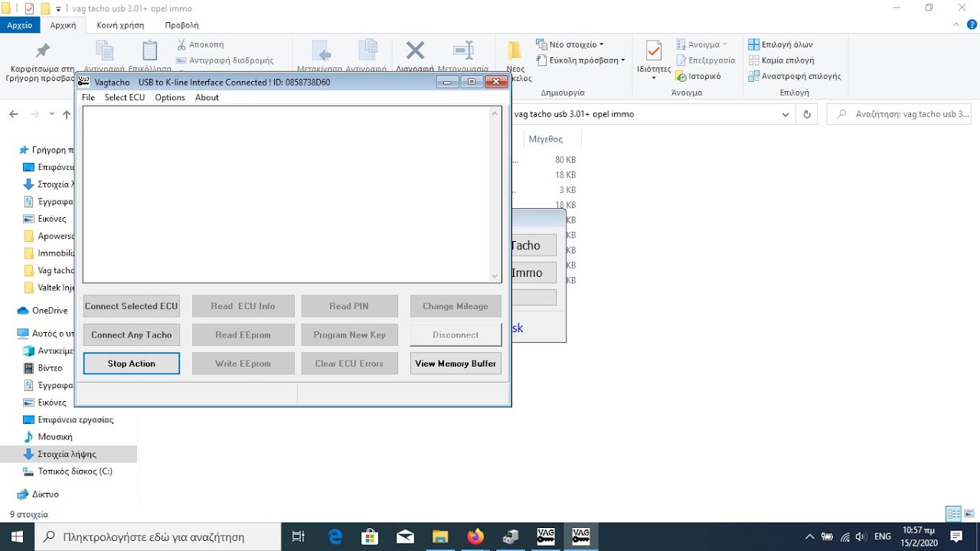Click Καμία επιλογή in the ribbon
The image size is (980, 551).
tap(781, 60)
